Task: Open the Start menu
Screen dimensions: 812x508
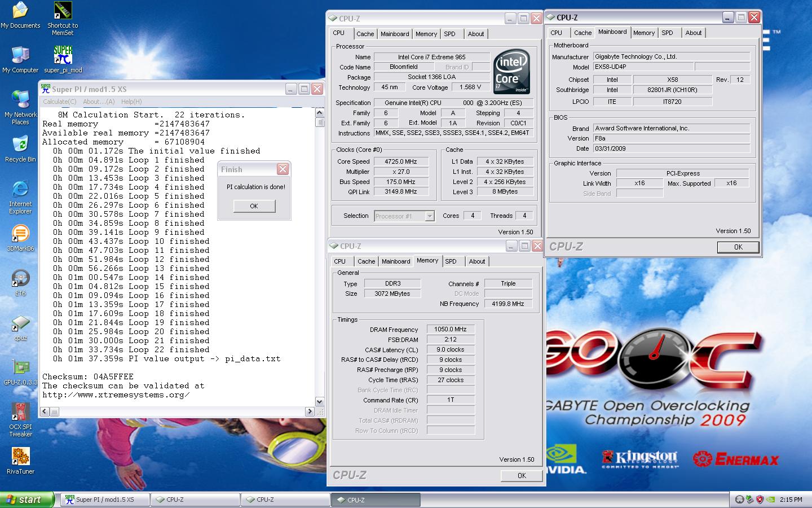Action: [28, 500]
